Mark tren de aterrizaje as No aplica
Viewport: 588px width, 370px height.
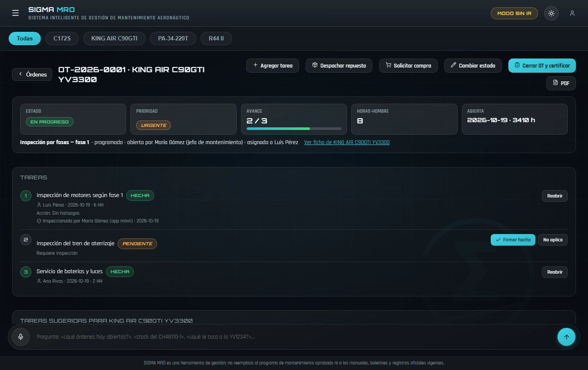point(553,240)
